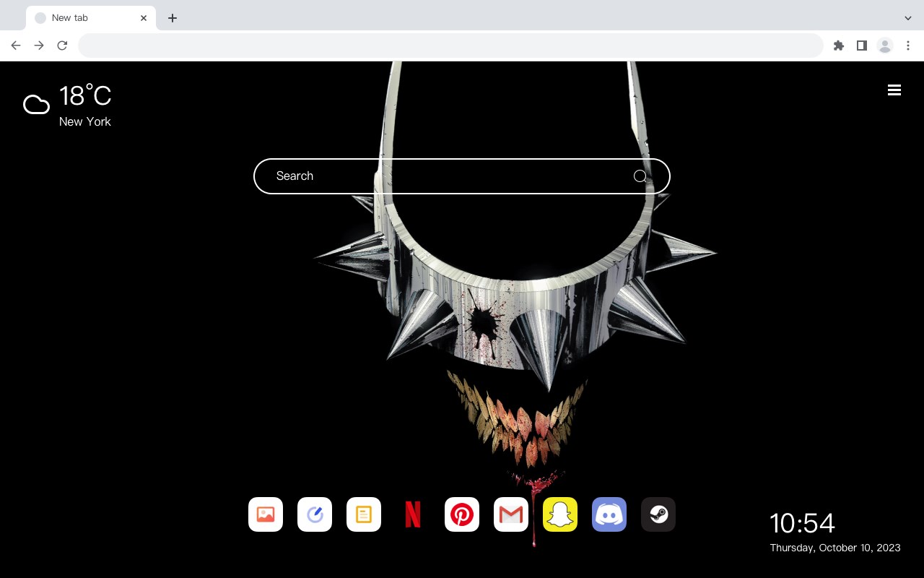This screenshot has height=578, width=924.
Task: Open the Pinterest shortcut
Action: 462,514
